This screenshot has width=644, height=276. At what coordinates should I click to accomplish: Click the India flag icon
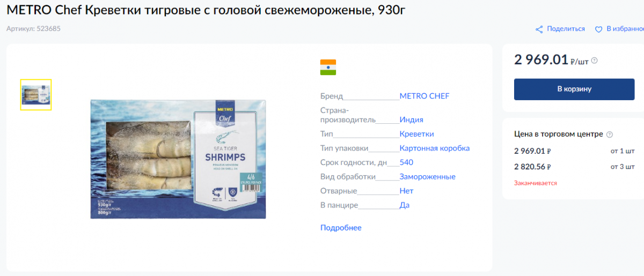click(328, 68)
